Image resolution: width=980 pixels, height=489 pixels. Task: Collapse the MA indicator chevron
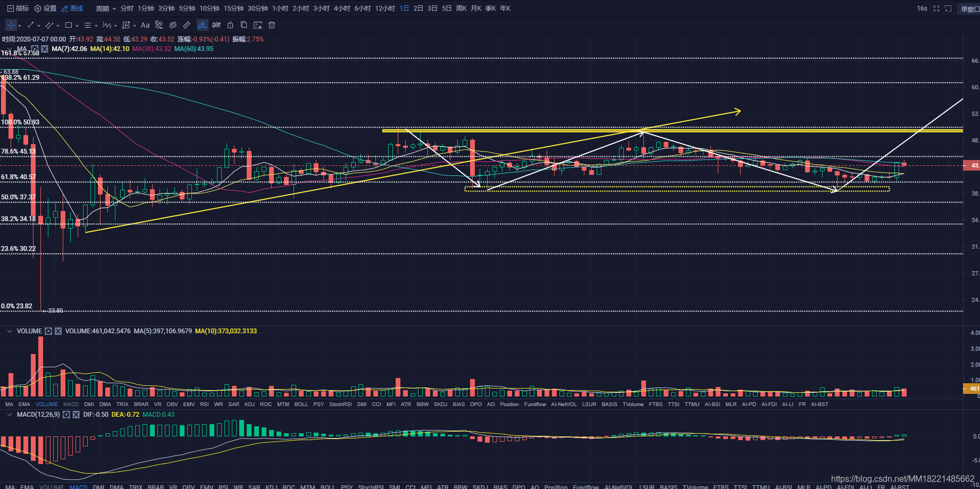tap(10, 49)
